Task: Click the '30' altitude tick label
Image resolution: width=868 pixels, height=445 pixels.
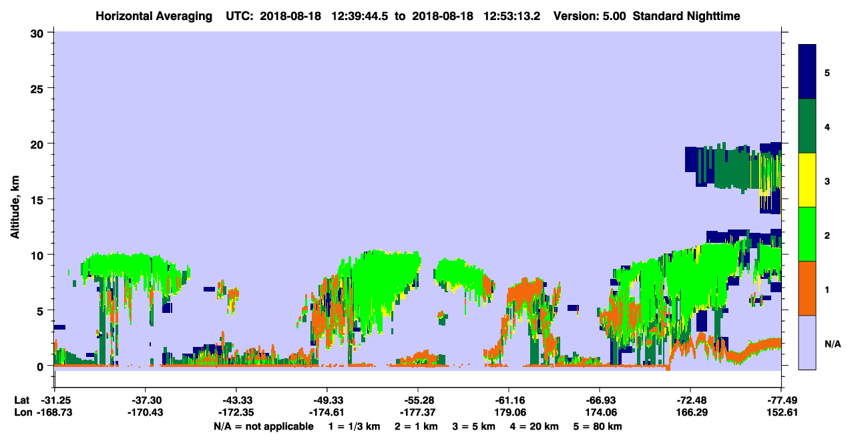Action: [39, 33]
